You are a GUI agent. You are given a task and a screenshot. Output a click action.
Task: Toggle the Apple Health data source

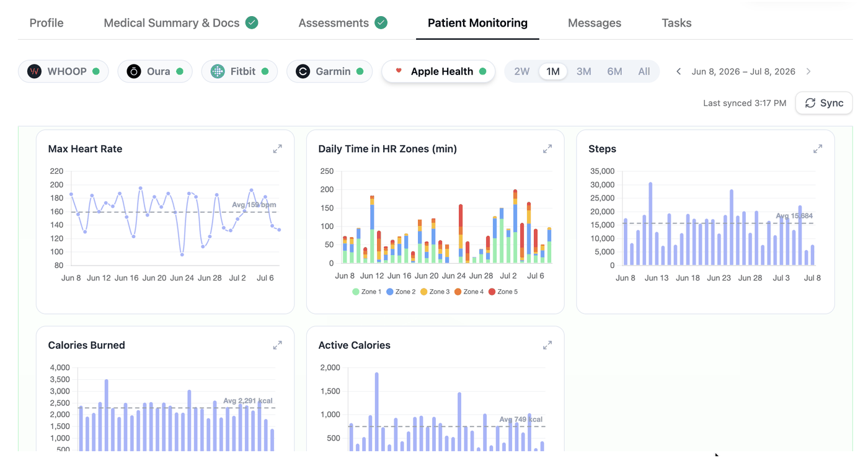tap(438, 71)
